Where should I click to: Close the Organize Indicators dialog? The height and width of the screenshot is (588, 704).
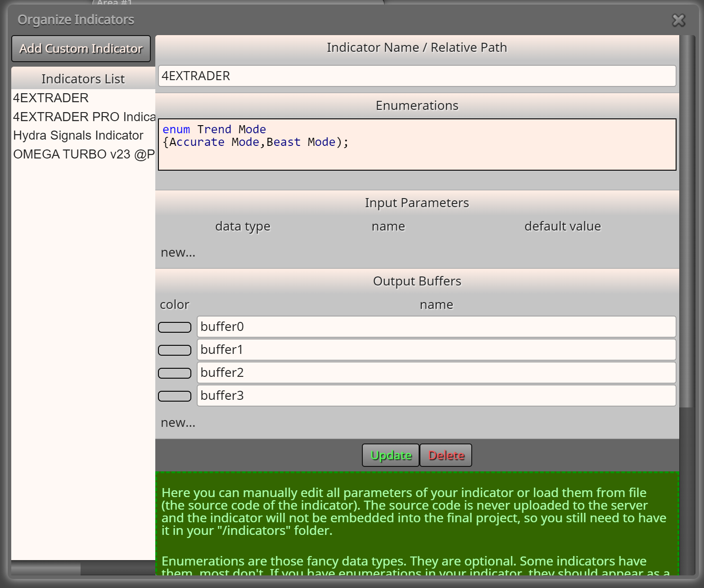678,20
